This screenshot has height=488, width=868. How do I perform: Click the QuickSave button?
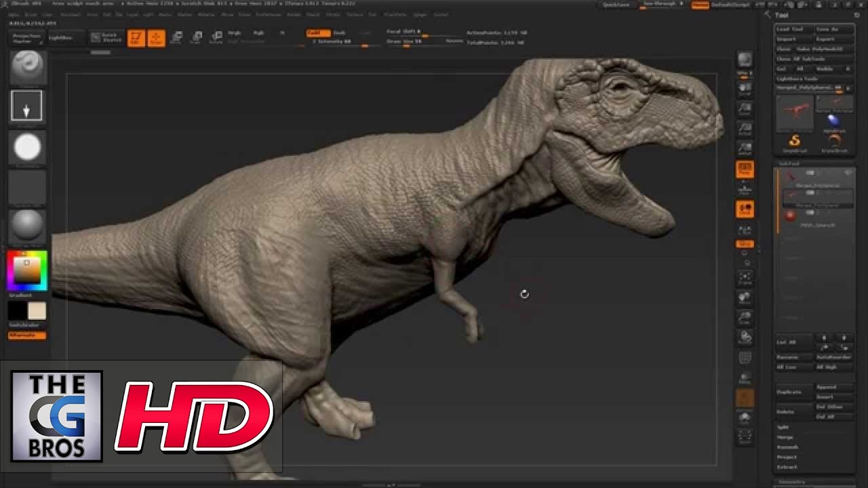click(616, 5)
